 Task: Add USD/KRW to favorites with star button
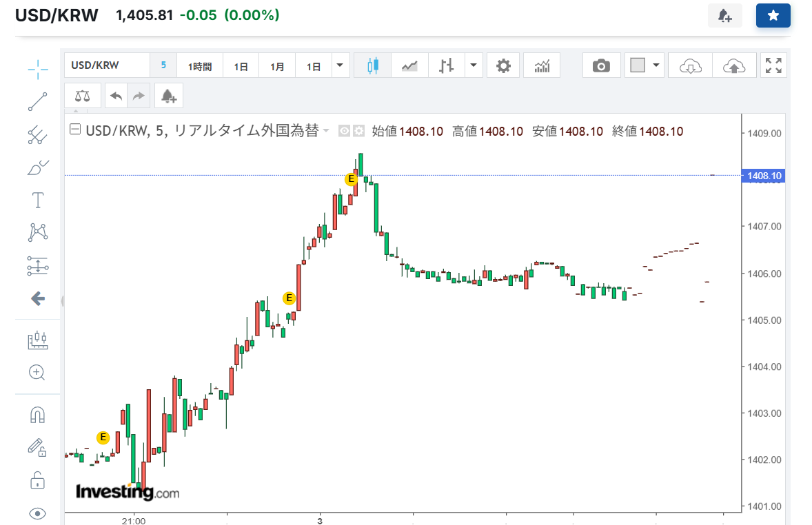pyautogui.click(x=773, y=15)
